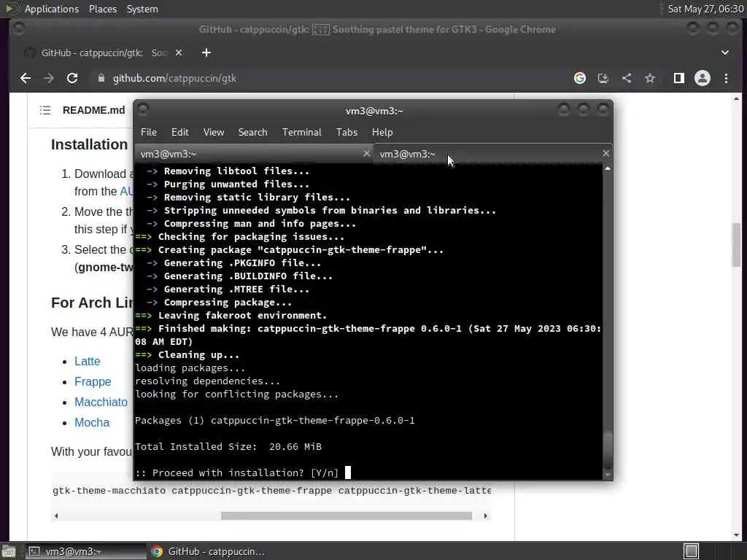Click the Installation heading in README
The width and height of the screenshot is (747, 560).
(x=89, y=144)
